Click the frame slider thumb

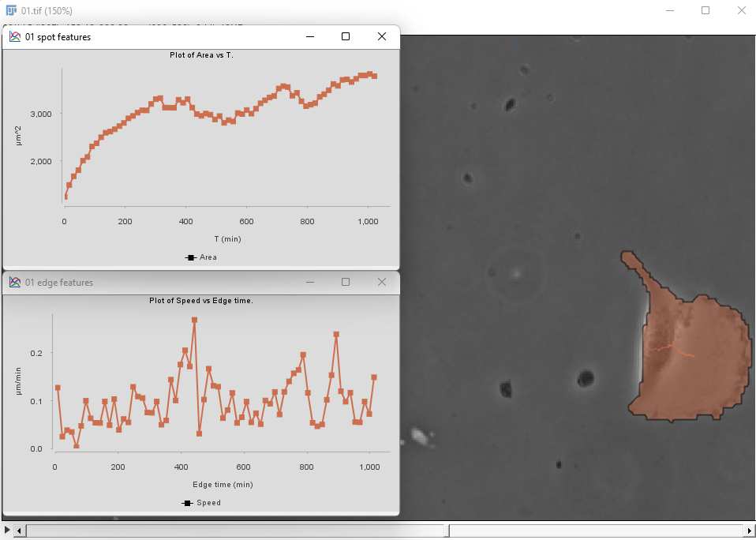(237, 531)
